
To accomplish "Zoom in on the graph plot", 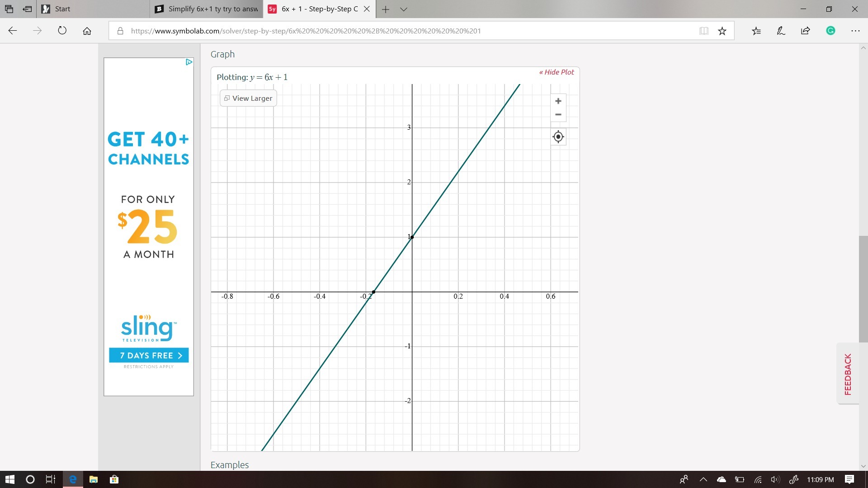I will point(558,101).
